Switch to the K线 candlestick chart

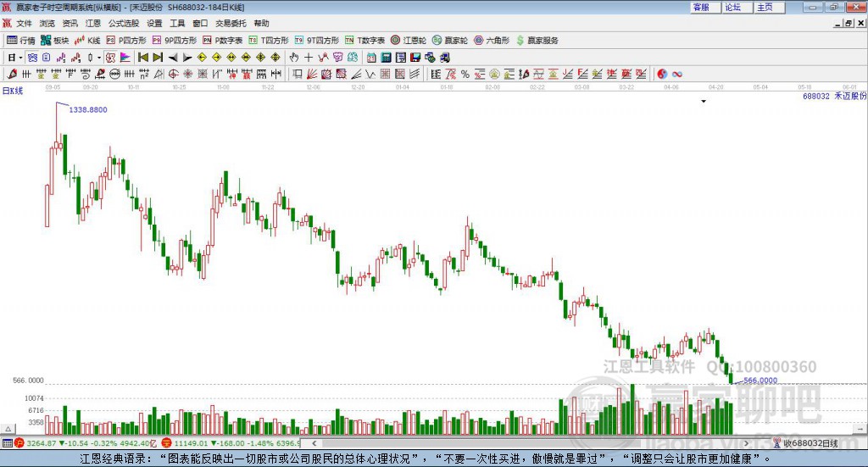tap(87, 41)
